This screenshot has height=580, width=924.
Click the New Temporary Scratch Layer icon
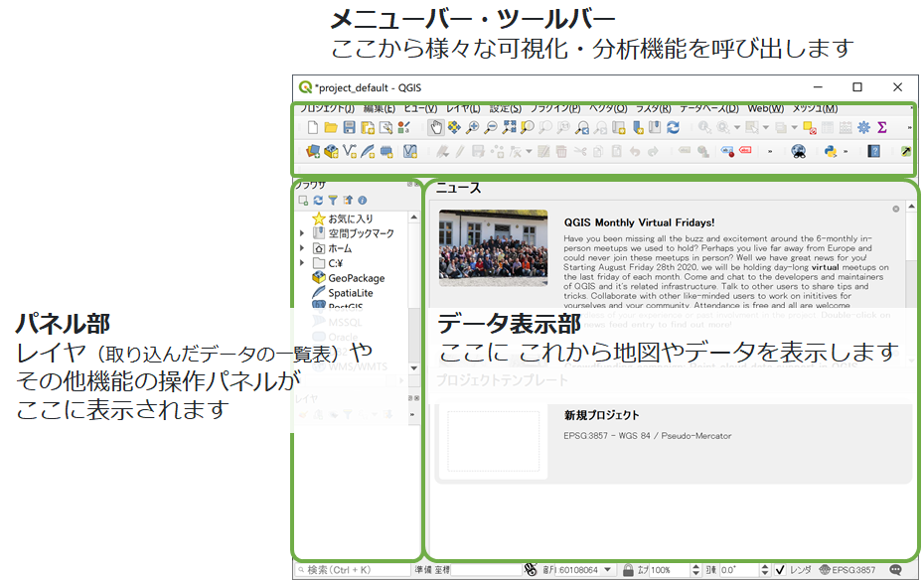[x=385, y=151]
